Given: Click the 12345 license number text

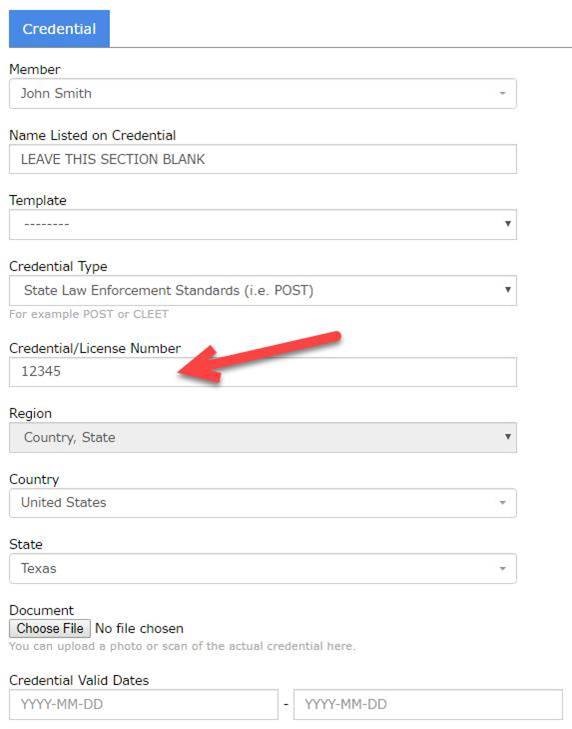Looking at the screenshot, I should tap(41, 371).
